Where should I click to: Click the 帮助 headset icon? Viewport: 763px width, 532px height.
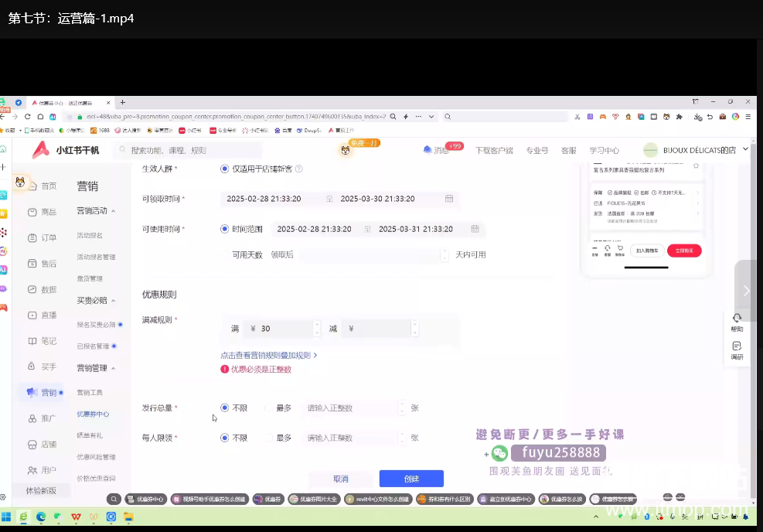[x=737, y=318]
